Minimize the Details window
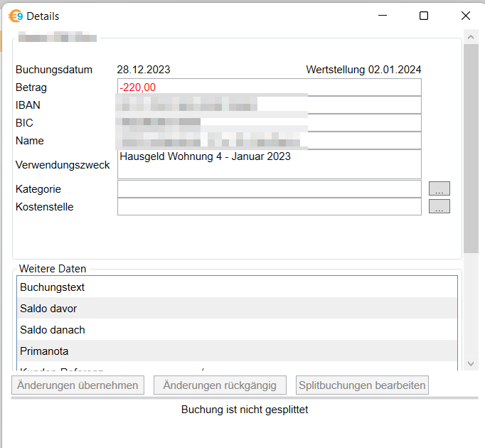485x448 pixels. pyautogui.click(x=383, y=16)
